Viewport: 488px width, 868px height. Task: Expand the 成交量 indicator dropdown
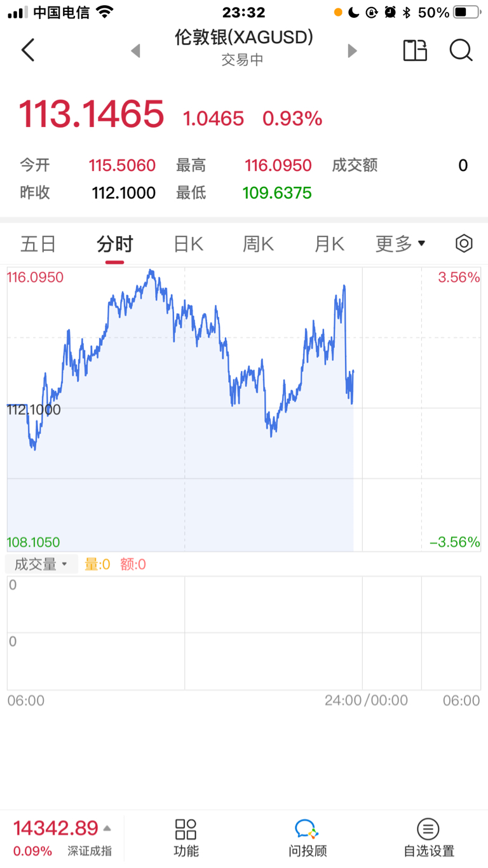[41, 564]
